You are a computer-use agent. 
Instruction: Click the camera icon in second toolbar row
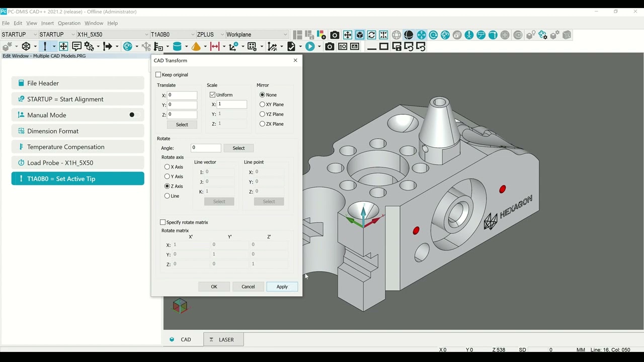click(x=330, y=47)
